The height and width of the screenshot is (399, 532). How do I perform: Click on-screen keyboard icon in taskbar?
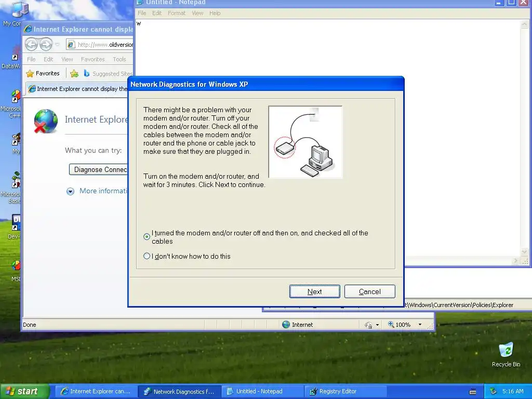coord(473,392)
